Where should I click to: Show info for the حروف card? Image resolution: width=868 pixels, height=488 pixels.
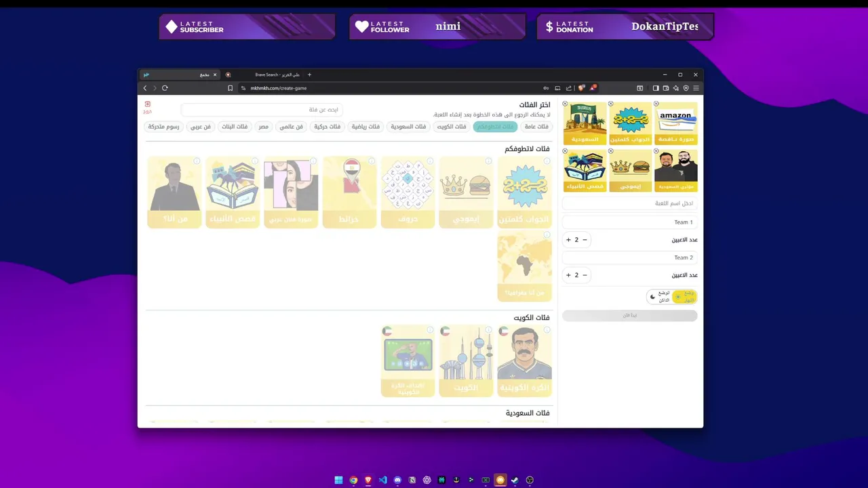pos(430,161)
